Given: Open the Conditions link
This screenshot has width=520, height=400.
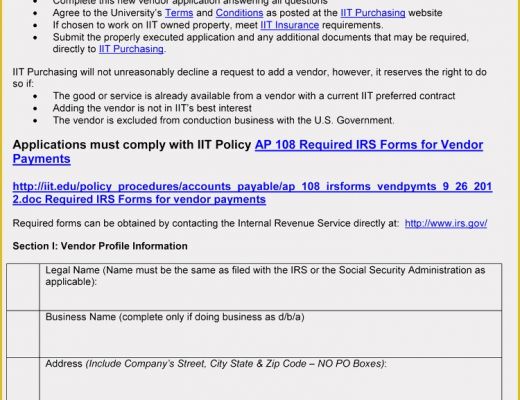Looking at the screenshot, I should coord(239,13).
